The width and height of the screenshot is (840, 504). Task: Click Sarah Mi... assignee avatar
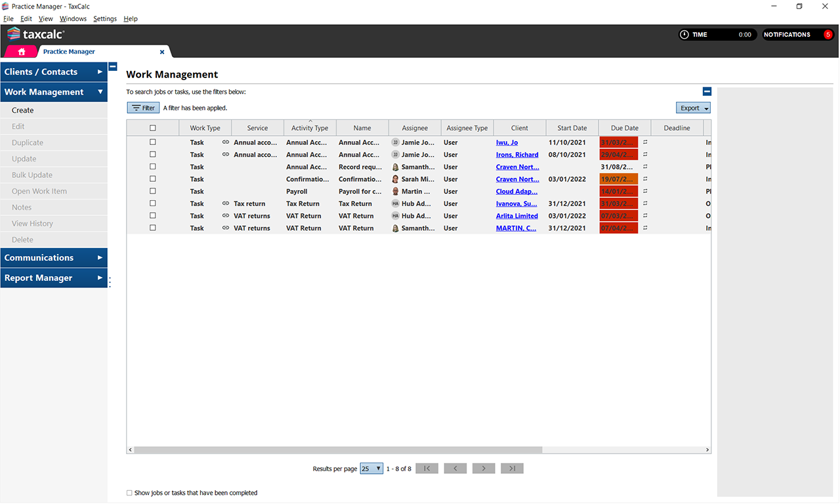point(395,179)
